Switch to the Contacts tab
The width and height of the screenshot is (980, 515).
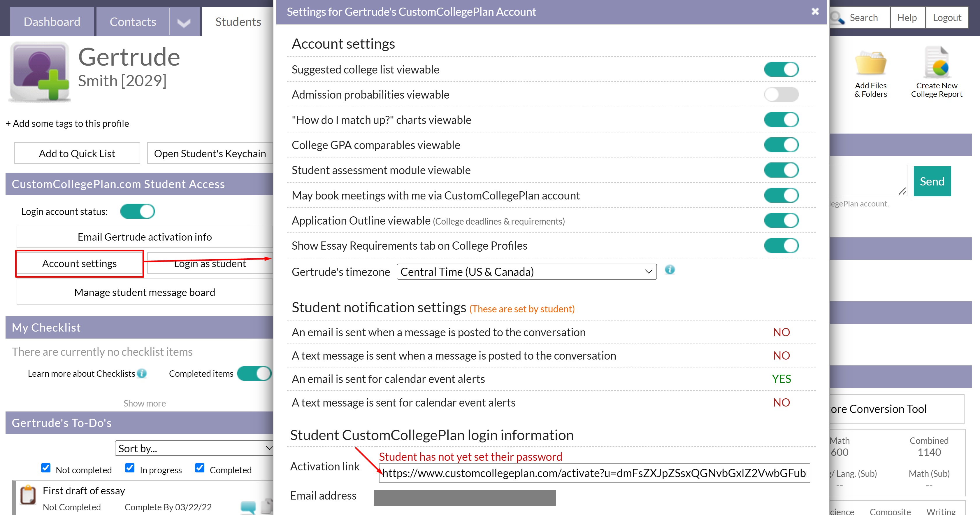tap(133, 22)
